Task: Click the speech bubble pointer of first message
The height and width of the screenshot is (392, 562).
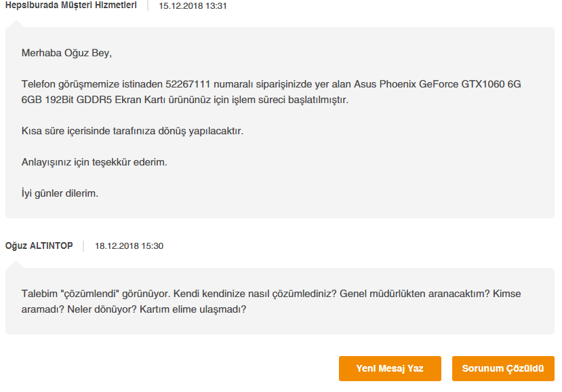Action: 15,24
